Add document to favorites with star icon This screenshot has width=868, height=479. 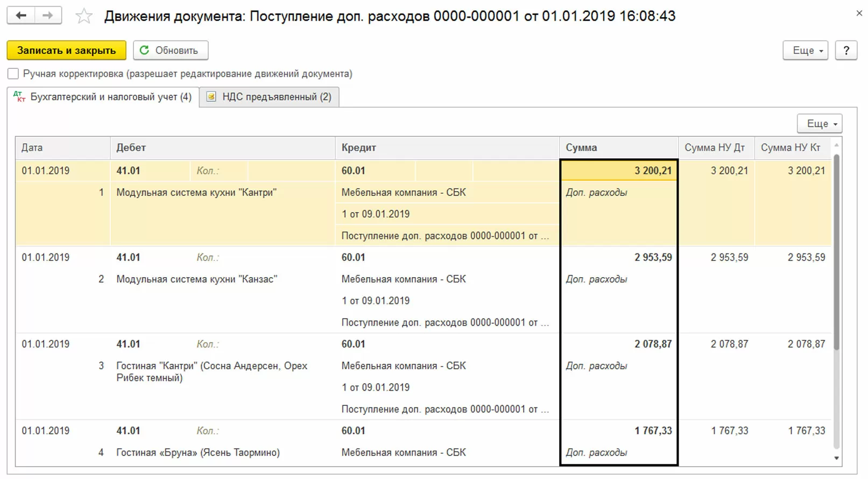84,16
